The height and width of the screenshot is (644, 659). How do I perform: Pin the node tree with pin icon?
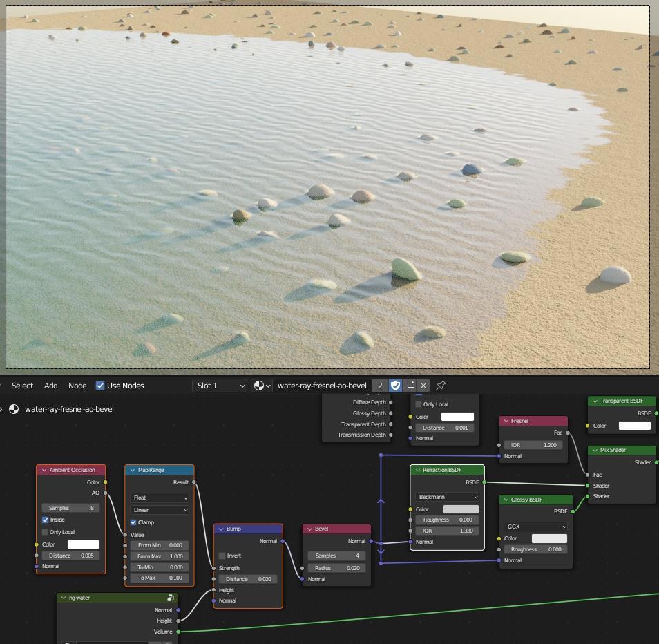click(x=441, y=386)
